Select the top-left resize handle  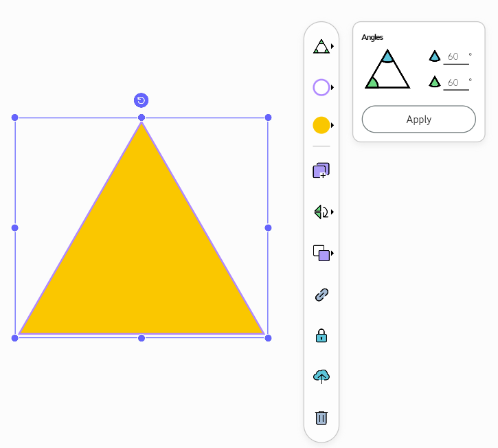(14, 117)
